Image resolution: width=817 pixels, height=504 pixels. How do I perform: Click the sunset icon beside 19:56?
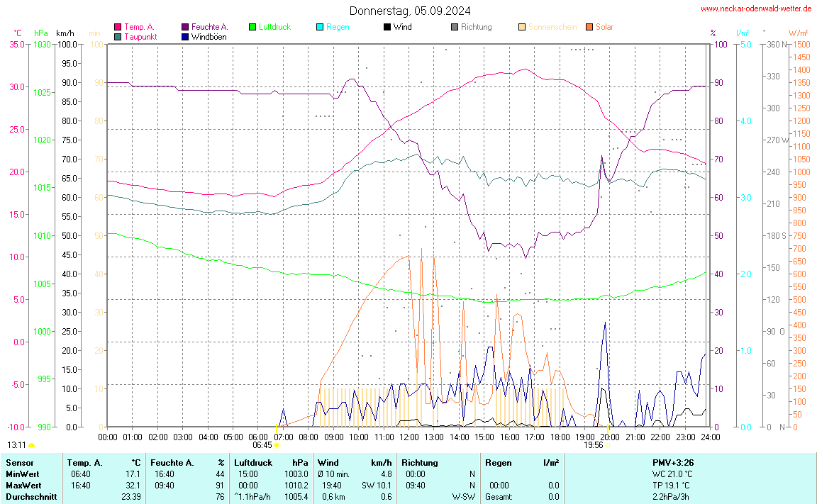[x=608, y=446]
